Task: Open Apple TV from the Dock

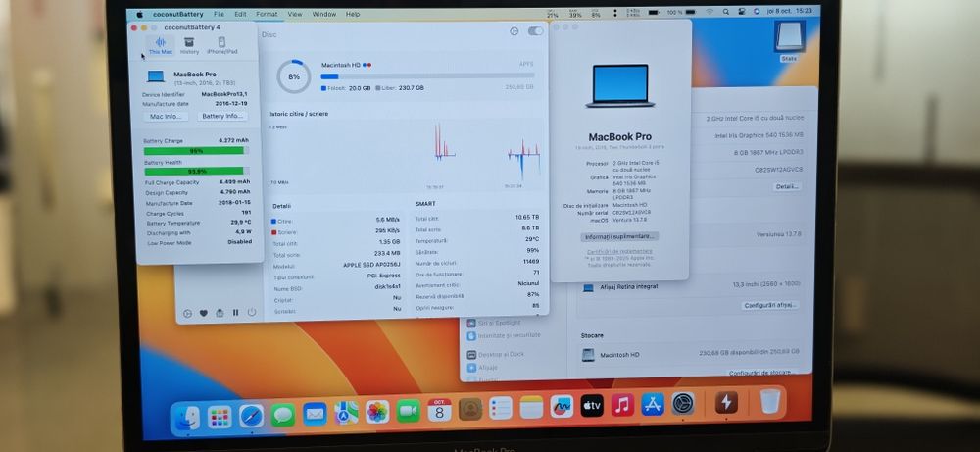Action: [592, 406]
